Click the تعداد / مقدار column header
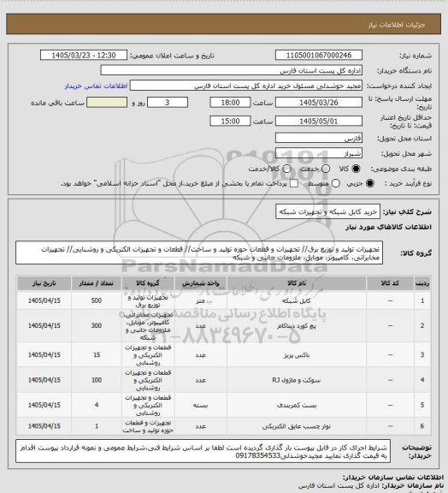The width and height of the screenshot is (448, 493). 97,283
